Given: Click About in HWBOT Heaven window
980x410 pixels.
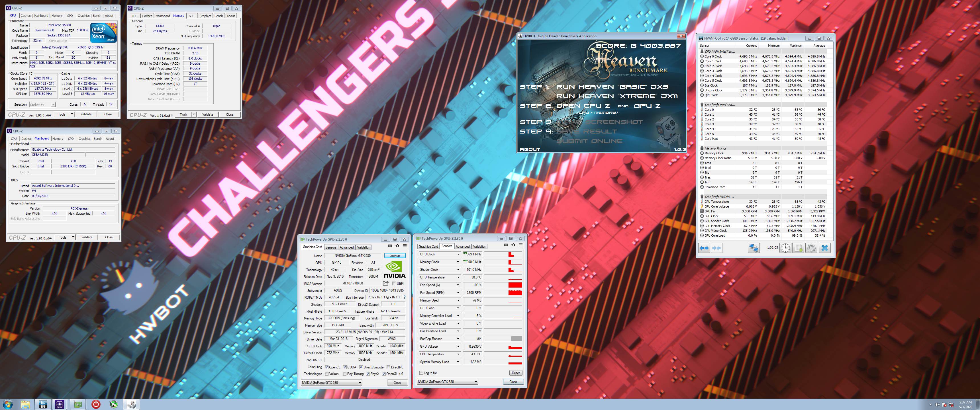Looking at the screenshot, I should tap(530, 149).
